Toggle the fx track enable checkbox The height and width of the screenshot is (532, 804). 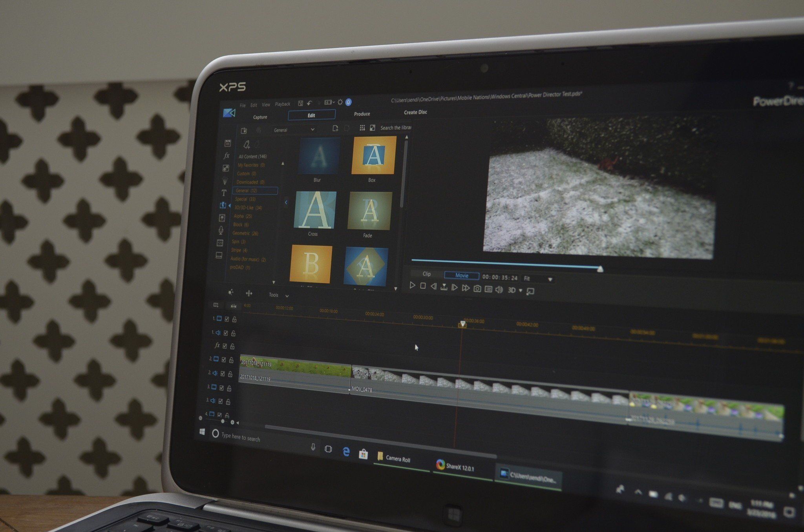225,346
